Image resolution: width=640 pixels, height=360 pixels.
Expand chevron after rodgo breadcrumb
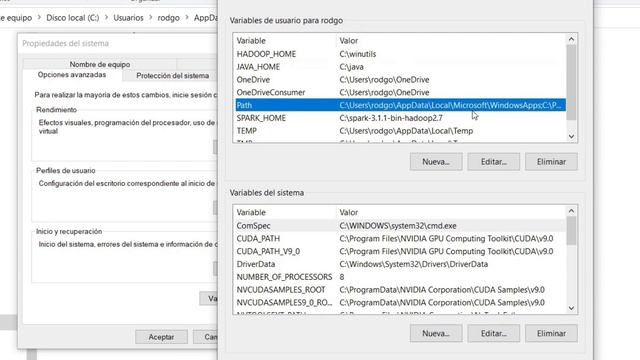click(187, 18)
